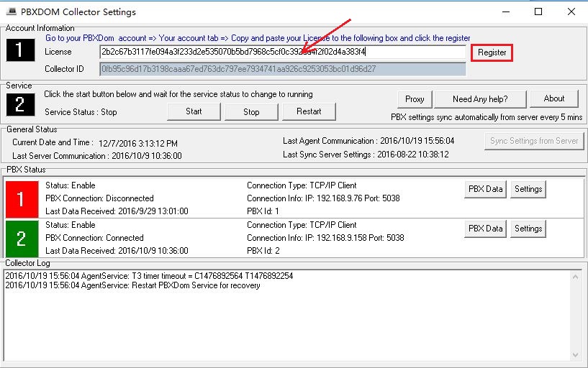Click 'Current Date and Time' value
The image size is (588, 368).
(x=138, y=143)
